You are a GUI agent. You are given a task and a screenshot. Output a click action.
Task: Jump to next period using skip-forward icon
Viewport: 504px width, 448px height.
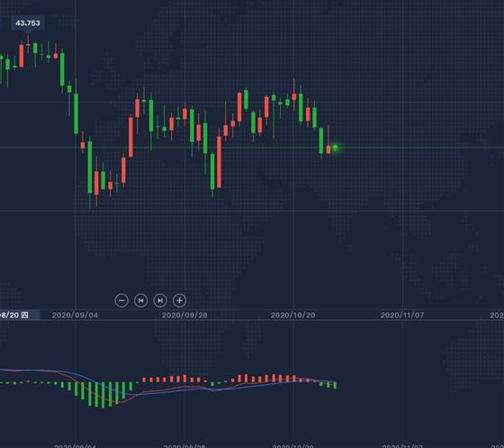pyautogui.click(x=160, y=300)
